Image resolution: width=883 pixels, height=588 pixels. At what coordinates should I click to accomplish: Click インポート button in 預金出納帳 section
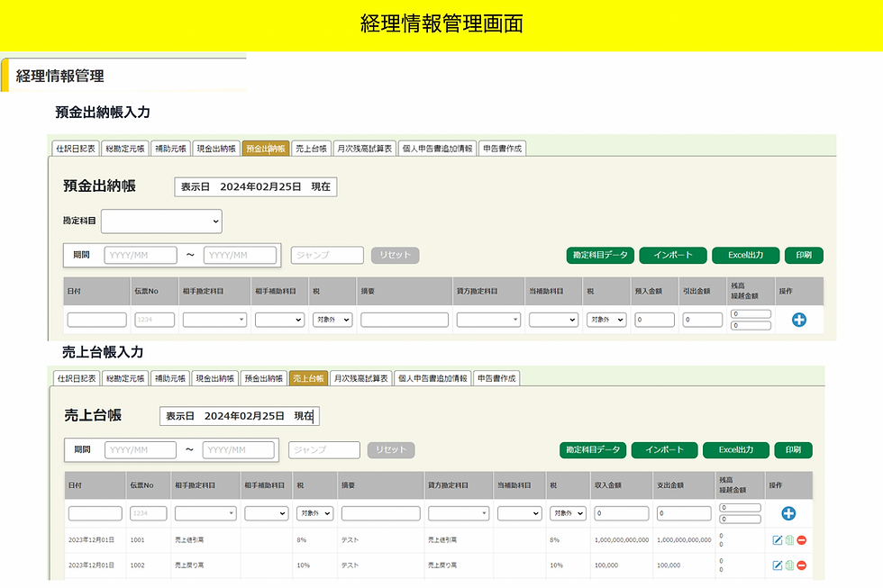(673, 256)
